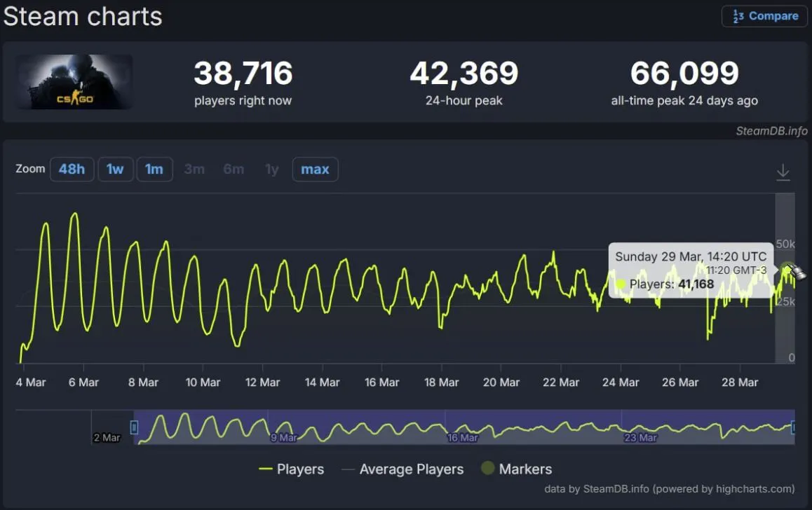The image size is (812, 510).
Task: Toggle the Markers legend item
Action: 516,469
